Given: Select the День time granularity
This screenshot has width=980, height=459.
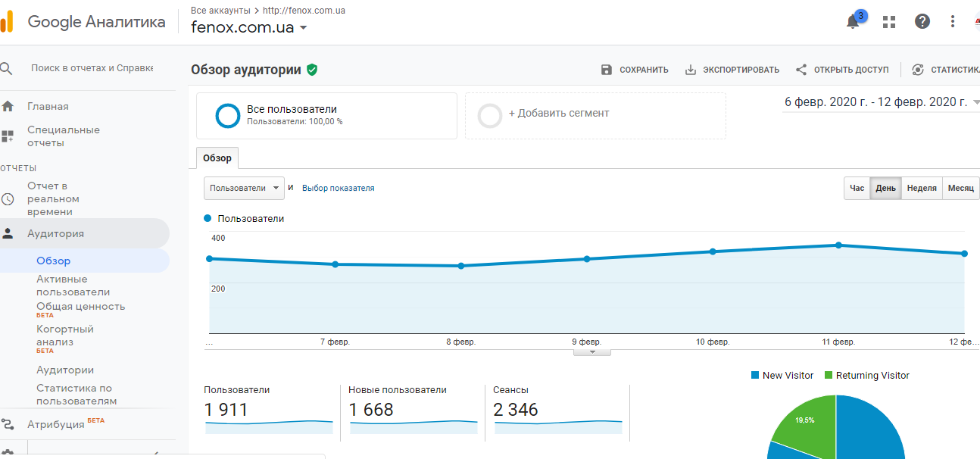Looking at the screenshot, I should 885,188.
